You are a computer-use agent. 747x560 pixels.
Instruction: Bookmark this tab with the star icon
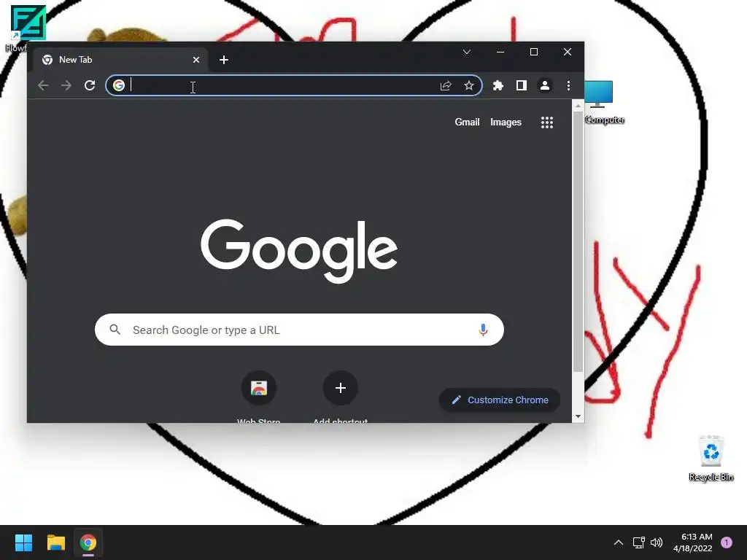point(469,85)
